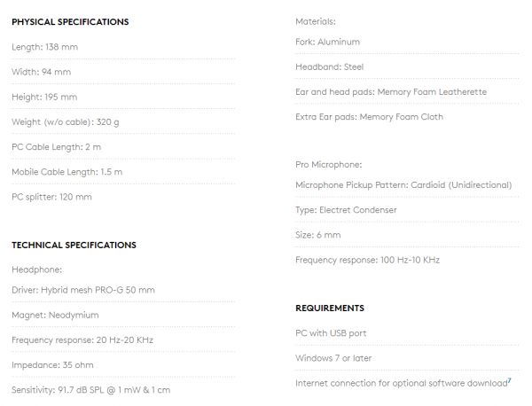Click the Mobile Cable Length: 1.5 m row
This screenshot has width=532, height=406.
coord(123,172)
